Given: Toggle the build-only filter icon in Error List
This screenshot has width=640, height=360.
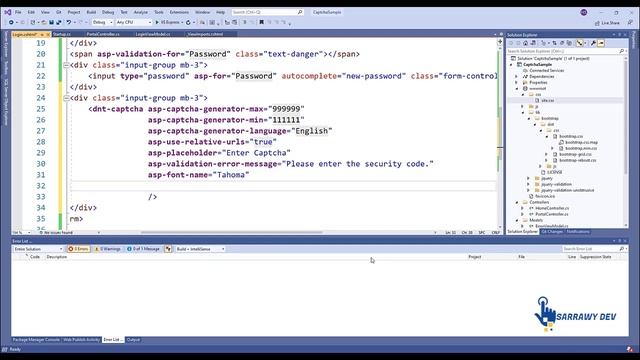Looking at the screenshot, I should pyautogui.click(x=168, y=249).
